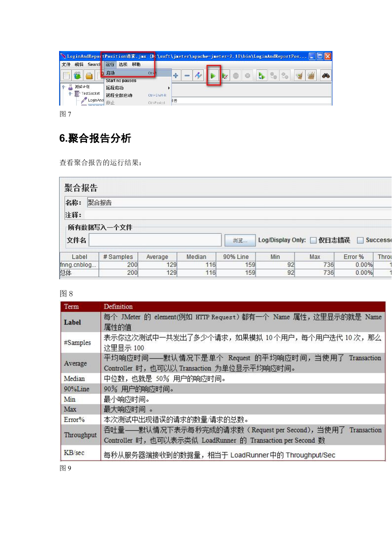Click the Stop test toolbar icon
The width and height of the screenshot is (392, 554).
[x=235, y=76]
